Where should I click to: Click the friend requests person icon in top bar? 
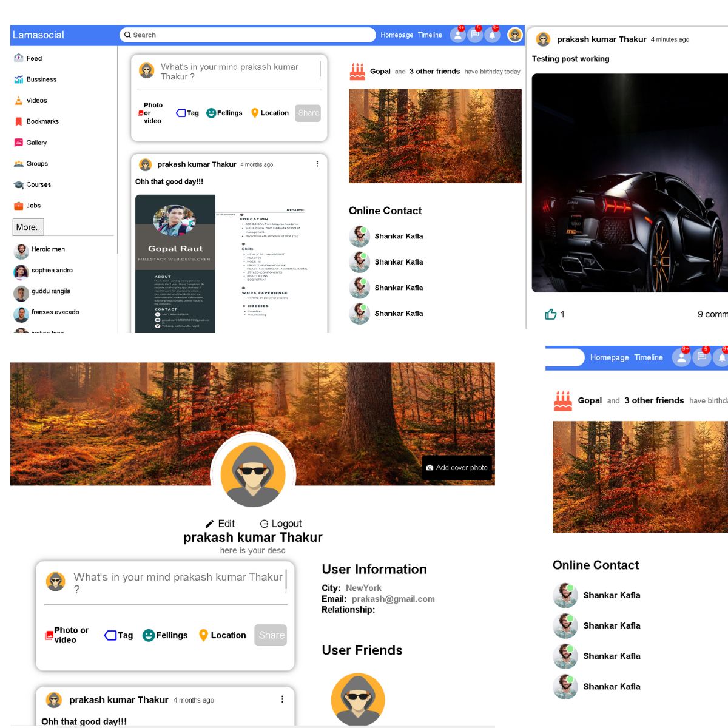coord(458,35)
